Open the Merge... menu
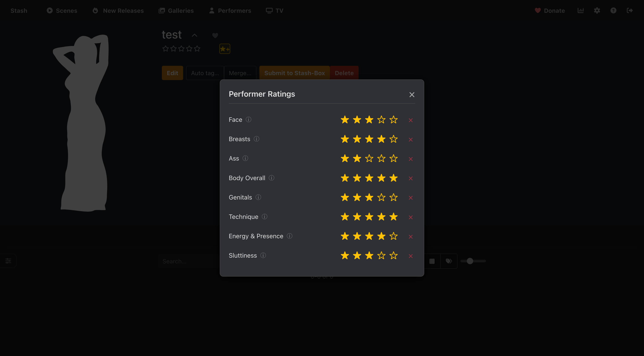 240,73
